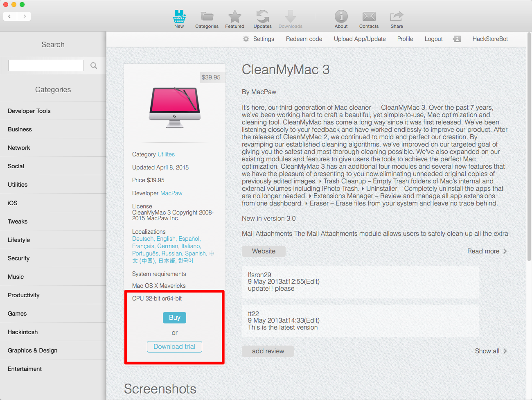Click the Share toolbar icon

[397, 19]
